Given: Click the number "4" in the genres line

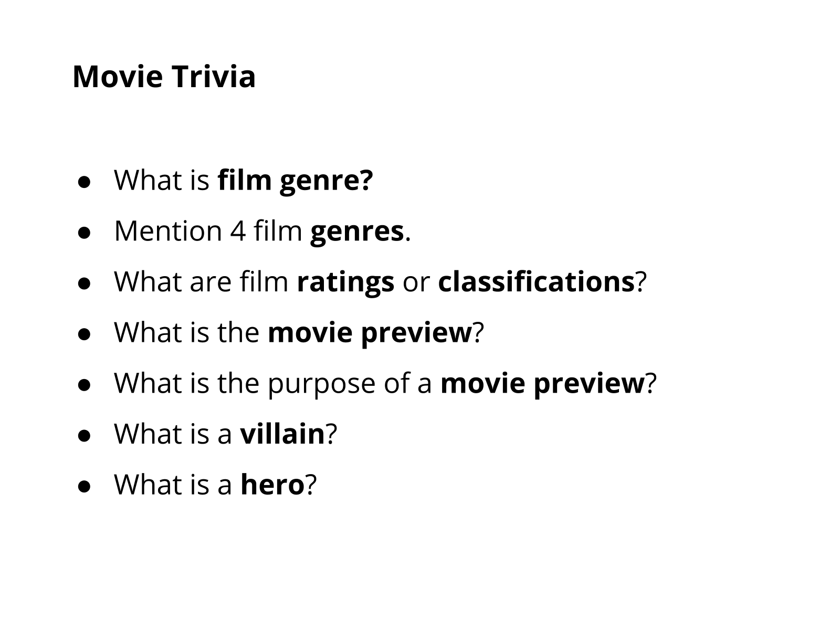Looking at the screenshot, I should coord(238,231).
